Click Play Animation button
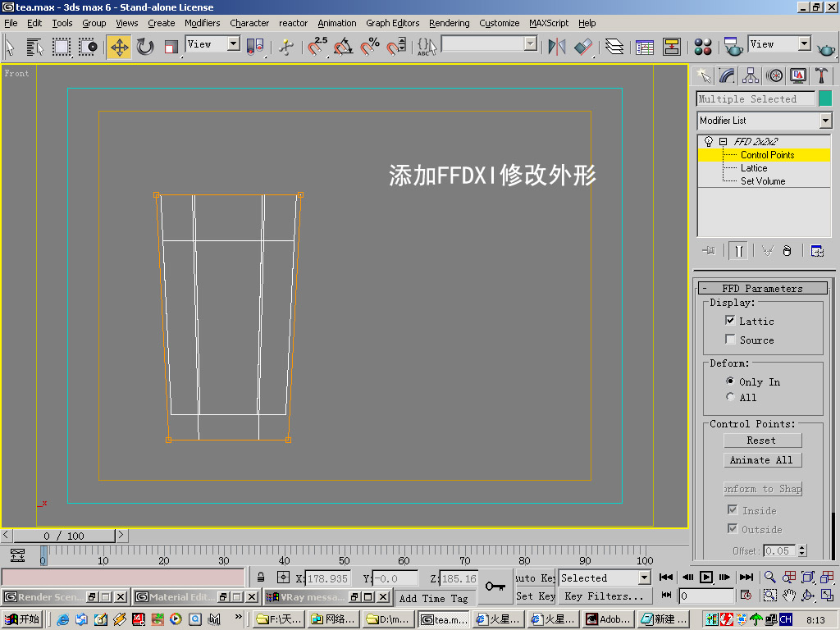Screen dimensions: 840x630 coord(706,577)
